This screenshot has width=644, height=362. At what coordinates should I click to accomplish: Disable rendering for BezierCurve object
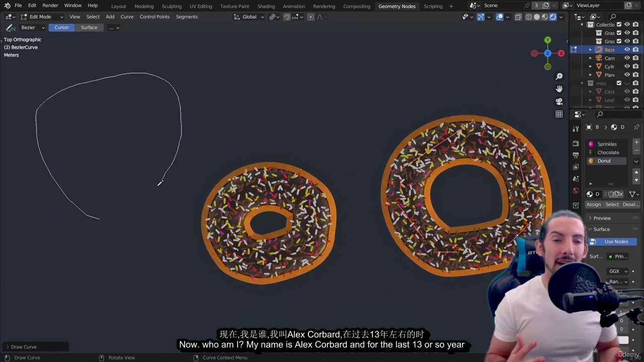point(635,50)
